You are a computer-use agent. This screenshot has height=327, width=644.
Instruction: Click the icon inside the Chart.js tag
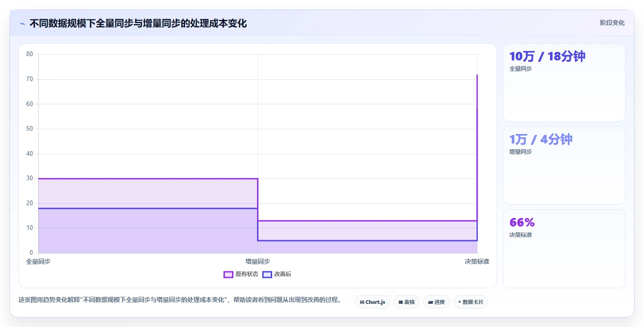[x=362, y=302]
